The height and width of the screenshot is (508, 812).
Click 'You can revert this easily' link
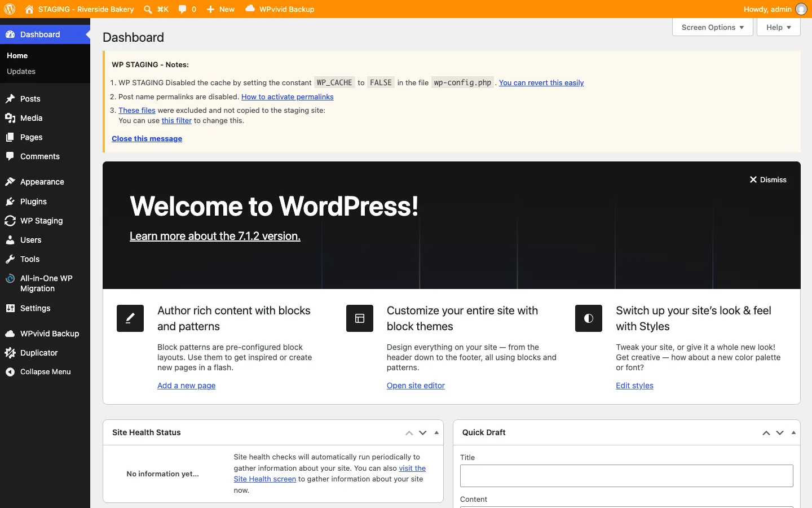(541, 83)
